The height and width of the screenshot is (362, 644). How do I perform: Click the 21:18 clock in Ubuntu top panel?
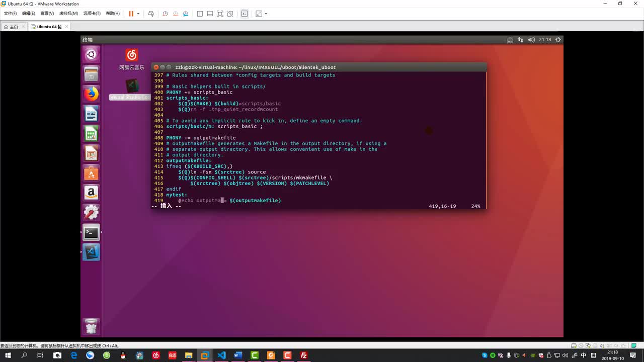coord(545,40)
